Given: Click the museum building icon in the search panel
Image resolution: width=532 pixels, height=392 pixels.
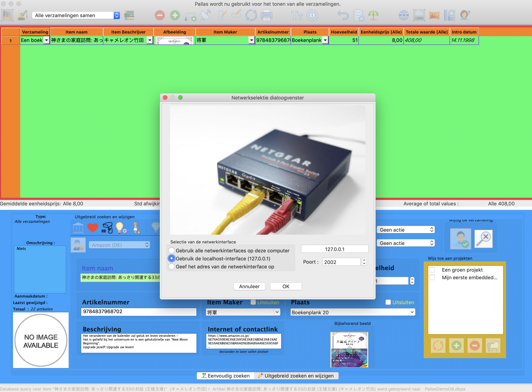Looking at the screenshot, I should 78,228.
